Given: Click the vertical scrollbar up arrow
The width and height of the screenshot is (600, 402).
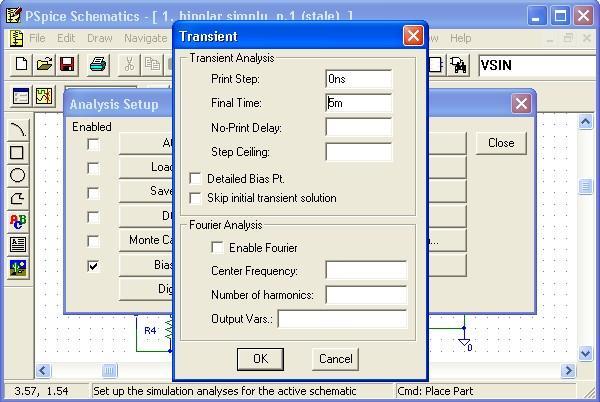Looking at the screenshot, I should coord(585,122).
